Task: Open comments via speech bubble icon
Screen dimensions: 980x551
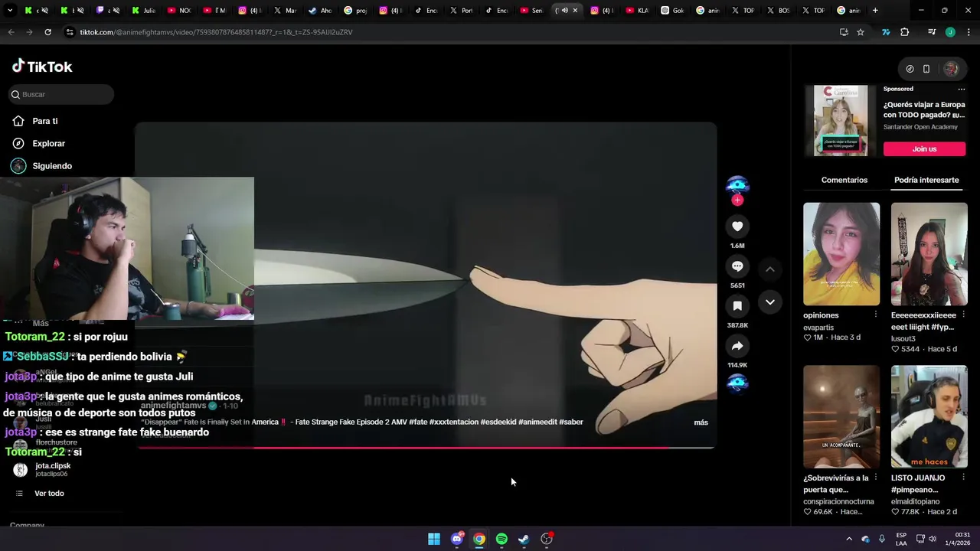Action: [x=737, y=266]
